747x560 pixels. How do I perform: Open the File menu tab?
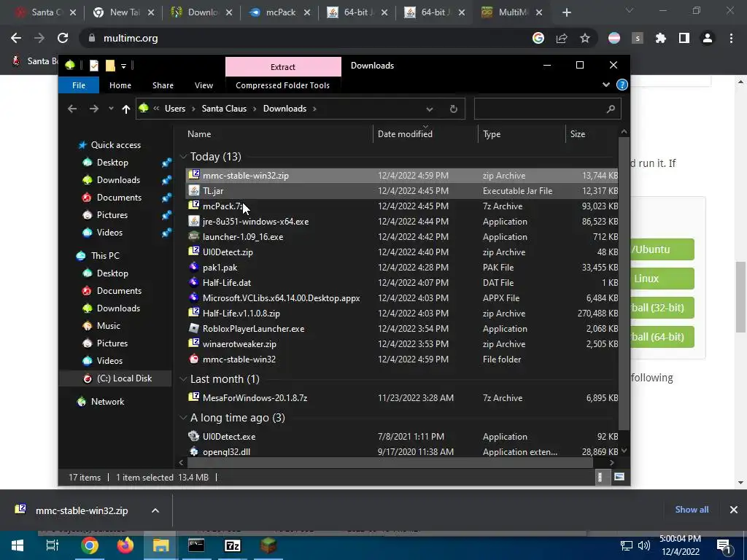[x=79, y=85]
